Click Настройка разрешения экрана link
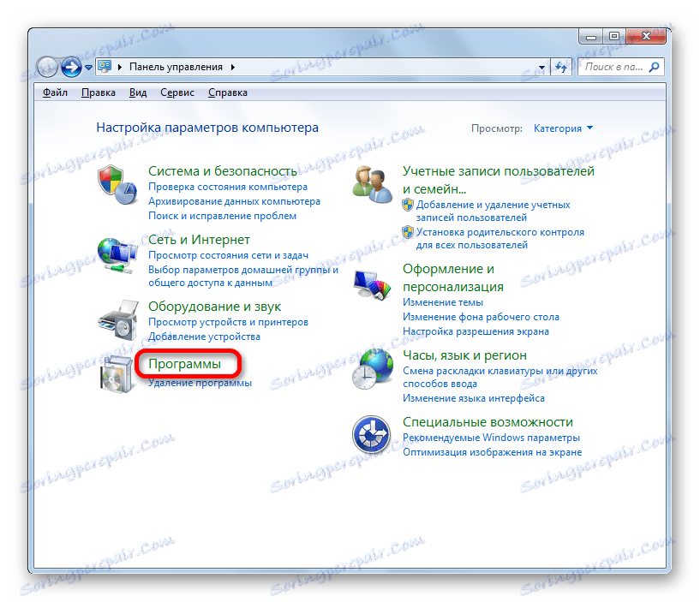The height and width of the screenshot is (602, 700). 476,331
